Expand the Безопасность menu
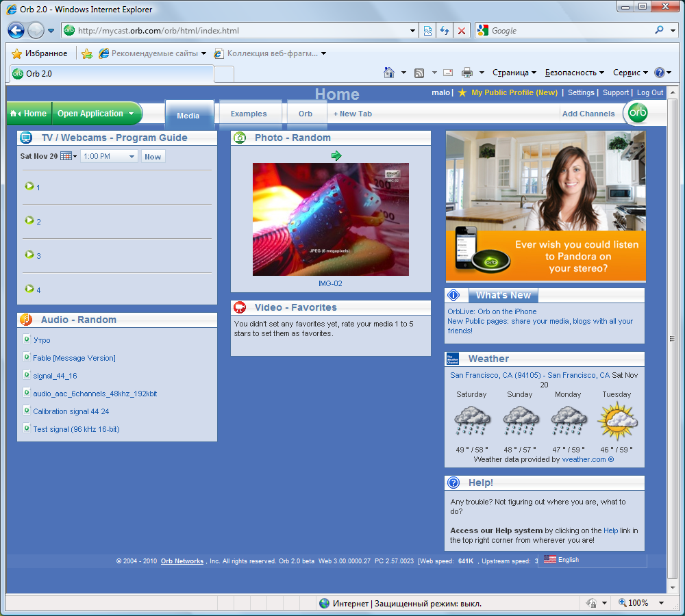Image resolution: width=685 pixels, height=616 pixels. (x=575, y=73)
